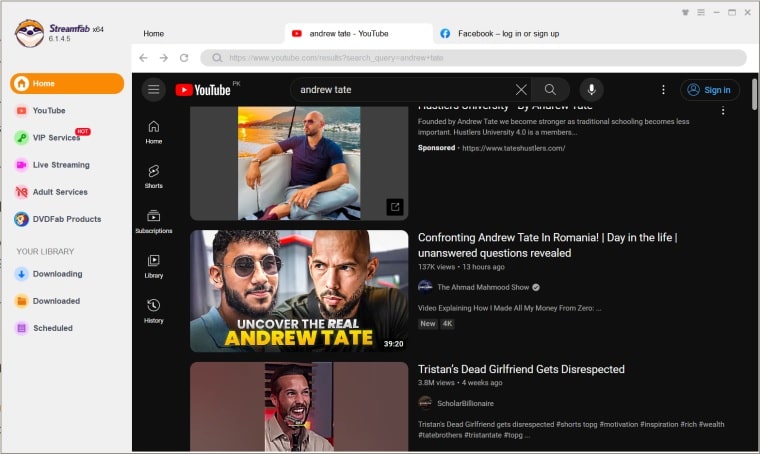760x454 pixels.
Task: Click the StreamFab sloth logo
Action: [x=29, y=33]
